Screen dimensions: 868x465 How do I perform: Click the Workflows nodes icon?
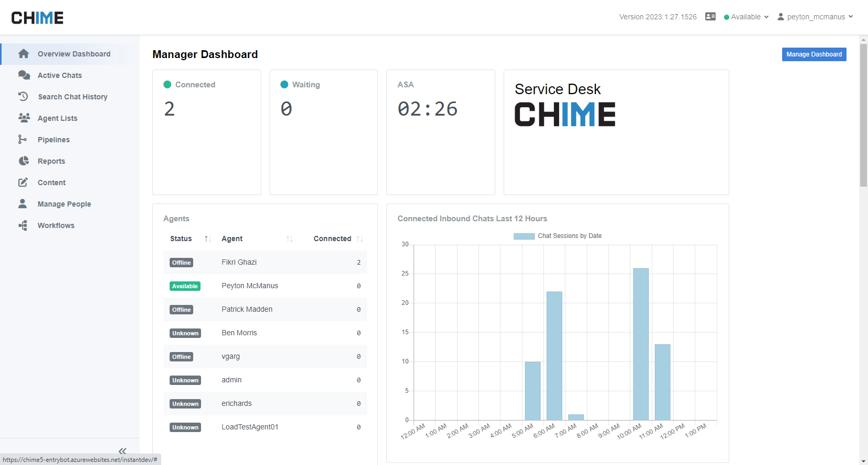[23, 225]
